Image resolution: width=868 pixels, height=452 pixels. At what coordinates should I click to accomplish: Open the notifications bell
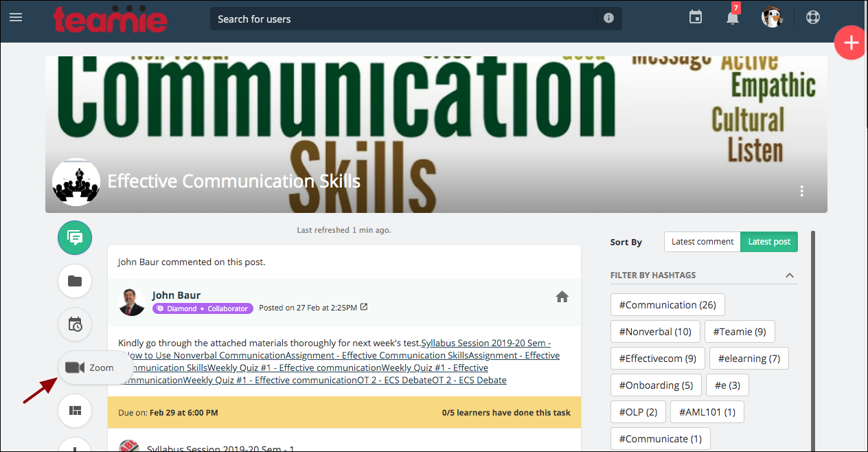733,17
